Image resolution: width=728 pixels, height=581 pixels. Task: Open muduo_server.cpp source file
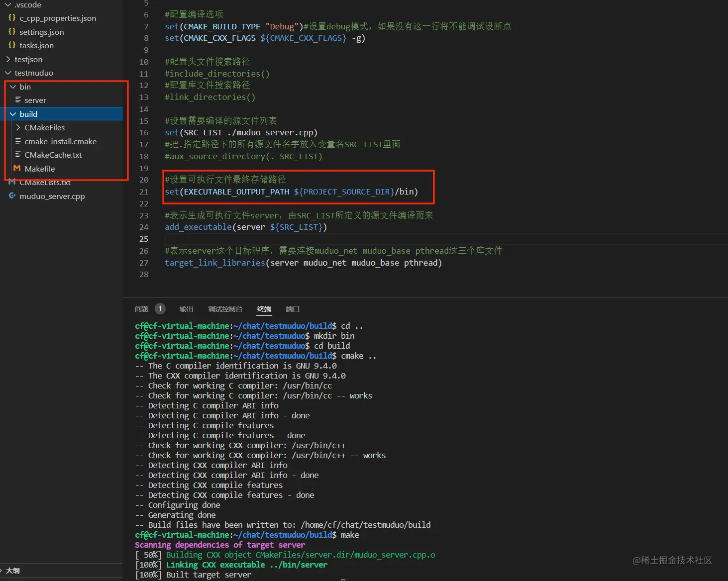tap(52, 196)
